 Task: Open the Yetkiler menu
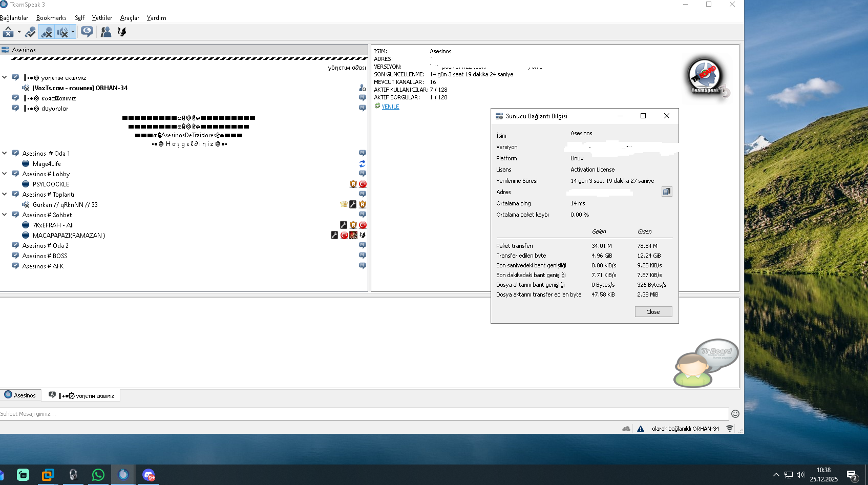[102, 18]
